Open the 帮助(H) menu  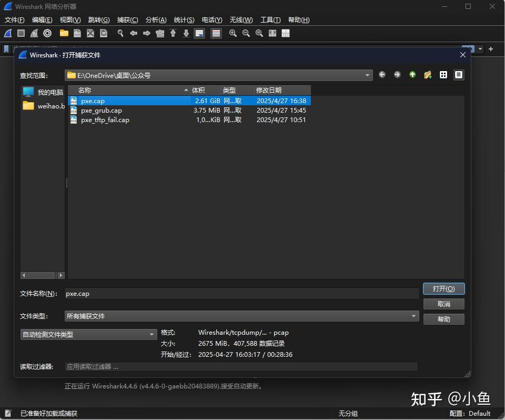click(x=299, y=20)
